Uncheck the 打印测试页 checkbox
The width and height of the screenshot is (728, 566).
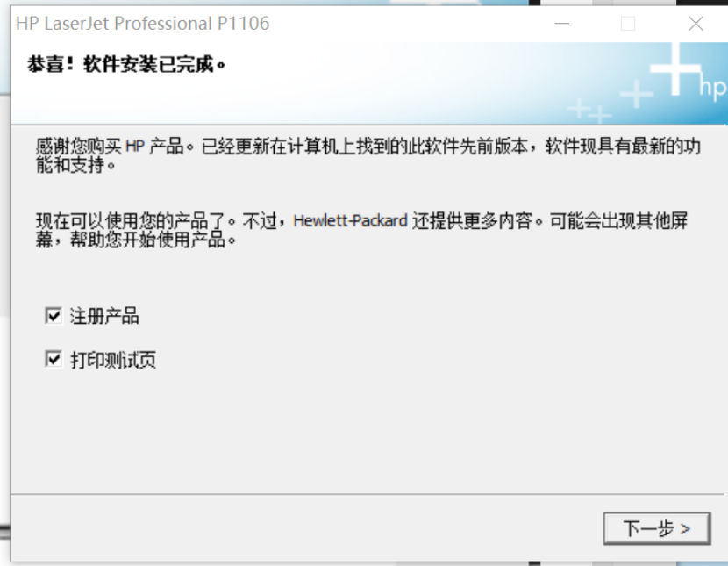pos(54,359)
